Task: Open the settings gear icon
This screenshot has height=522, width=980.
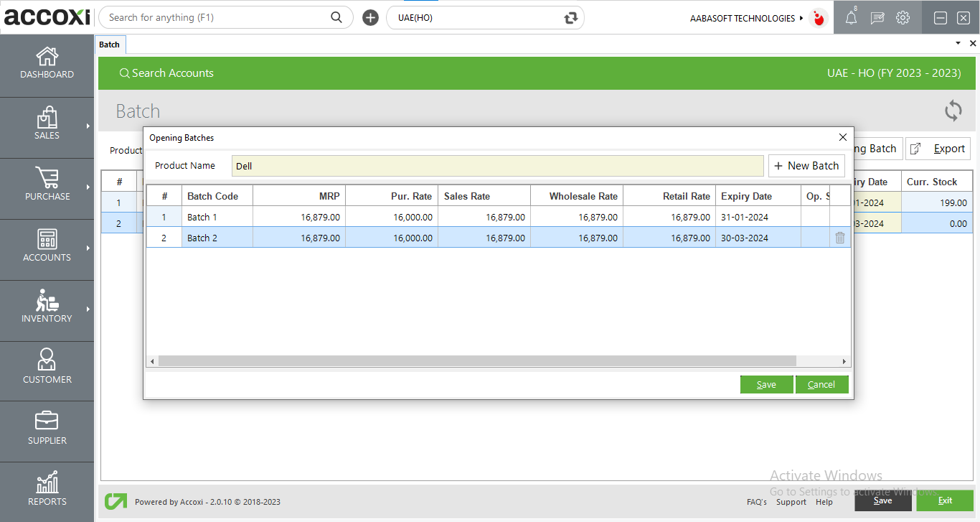Action: coord(903,18)
